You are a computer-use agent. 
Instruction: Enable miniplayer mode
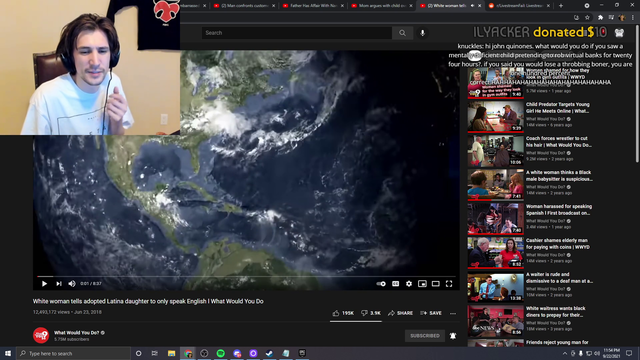422,284
